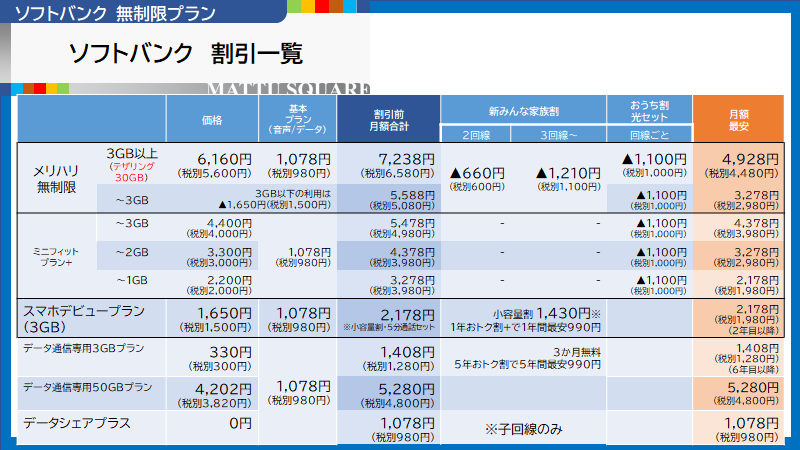Click the "(6年目以降)" note
This screenshot has height=450, width=800.
click(x=754, y=369)
